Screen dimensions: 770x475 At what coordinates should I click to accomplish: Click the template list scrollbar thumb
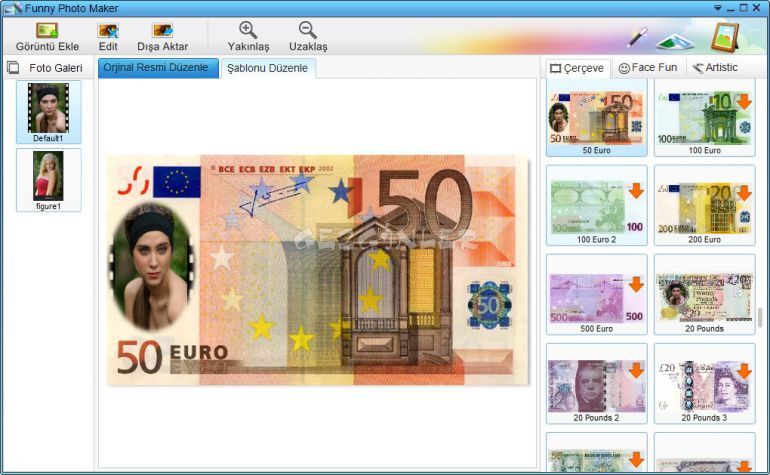[760, 317]
